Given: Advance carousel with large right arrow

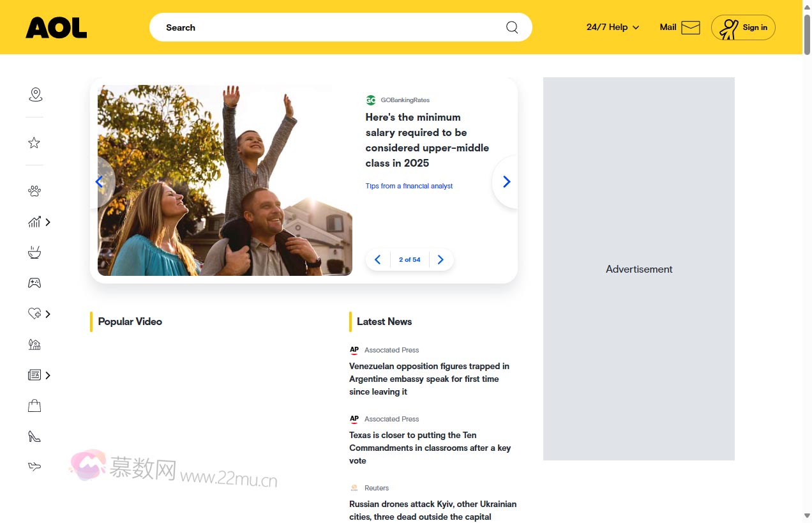Looking at the screenshot, I should click(x=506, y=182).
